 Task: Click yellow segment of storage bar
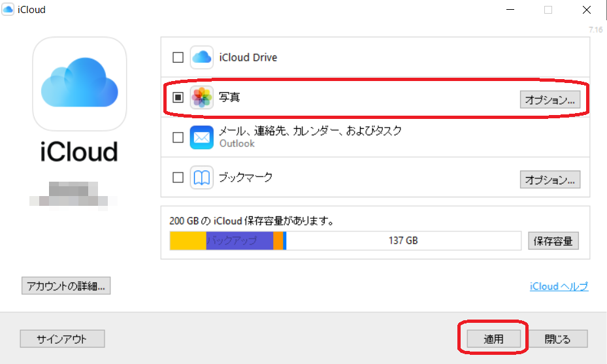(x=188, y=240)
